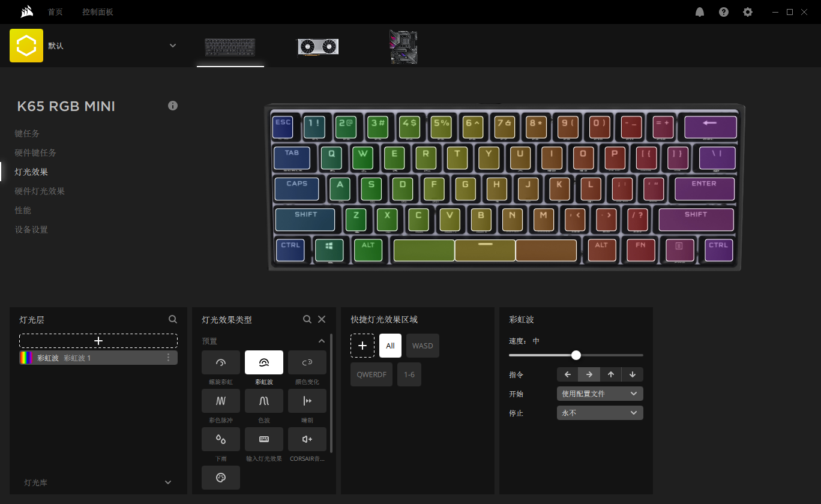Open the 控制面板 tab in top bar
This screenshot has height=504, width=821.
pos(98,12)
